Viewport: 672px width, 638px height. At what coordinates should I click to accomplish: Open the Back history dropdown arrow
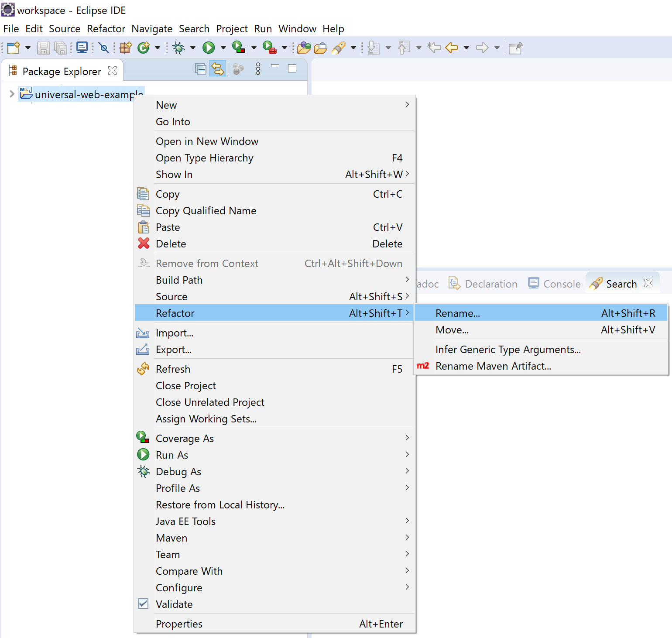tap(466, 48)
